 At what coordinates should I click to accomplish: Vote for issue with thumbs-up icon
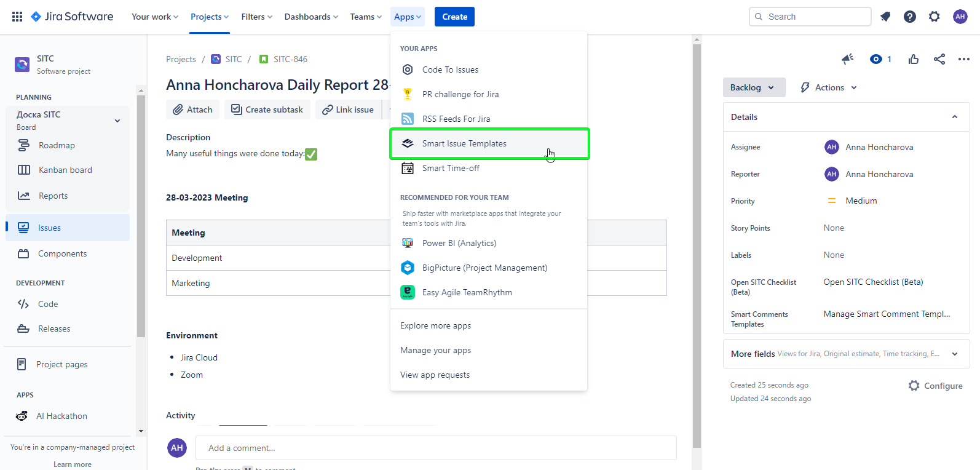(914, 59)
